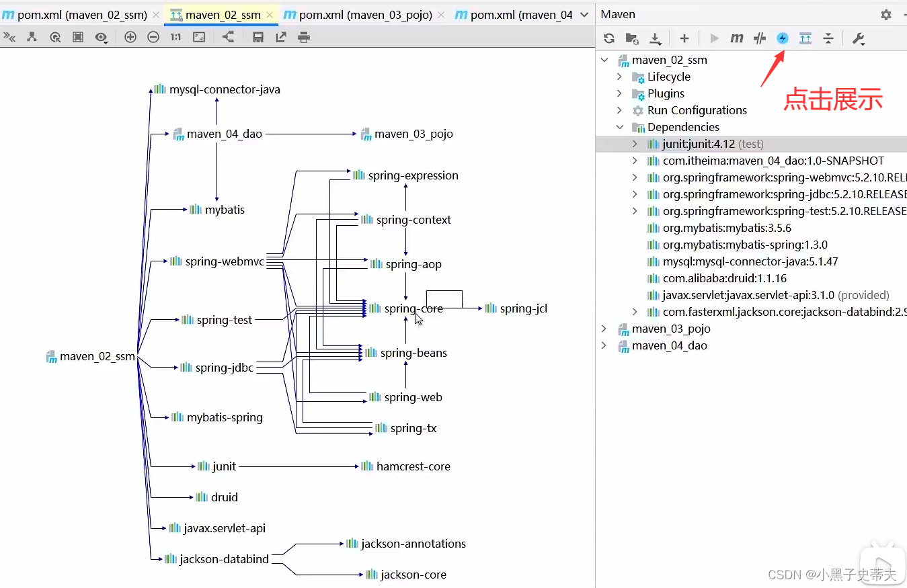Apply current layout to diagram
The height and width of the screenshot is (588, 907).
229,38
